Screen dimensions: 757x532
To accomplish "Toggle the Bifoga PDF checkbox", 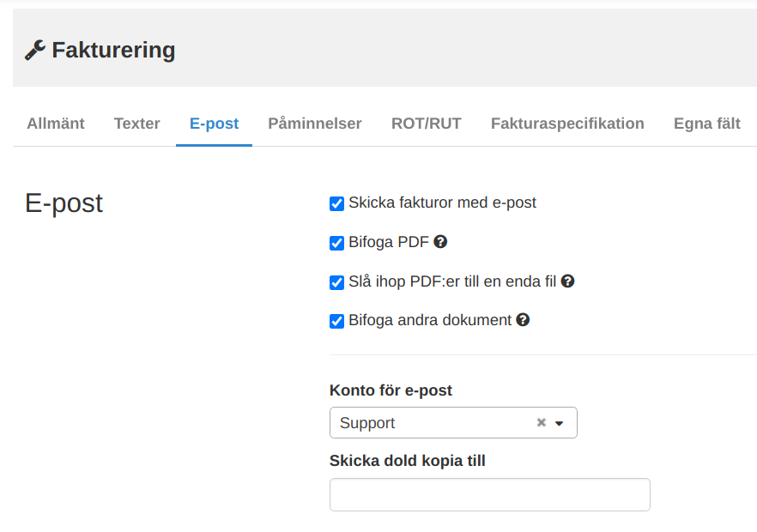I will tap(336, 243).
